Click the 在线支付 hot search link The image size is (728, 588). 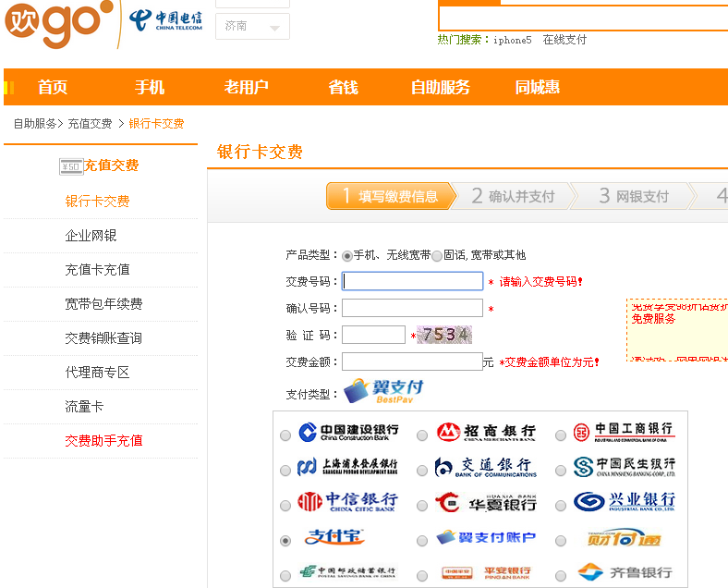pyautogui.click(x=564, y=40)
